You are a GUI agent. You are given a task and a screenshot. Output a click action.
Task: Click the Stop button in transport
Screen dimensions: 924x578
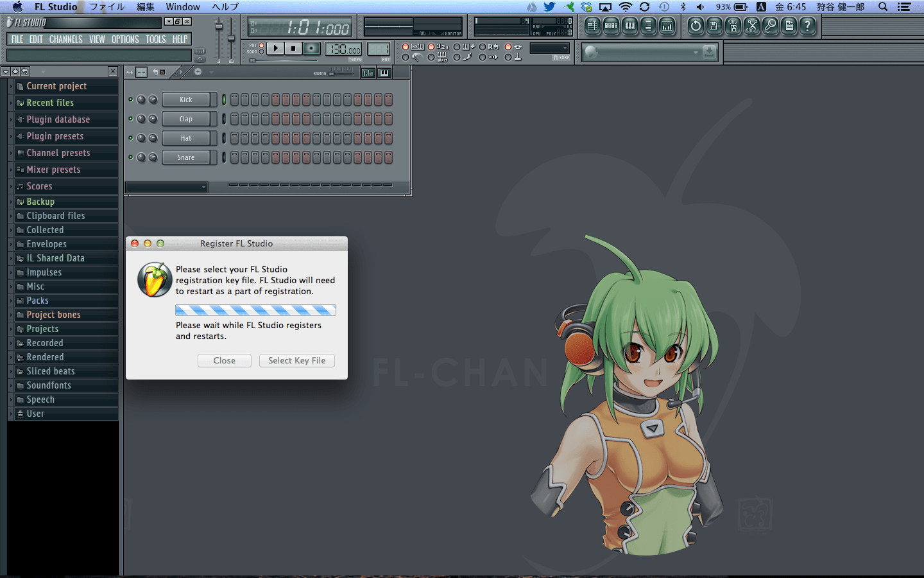point(293,48)
